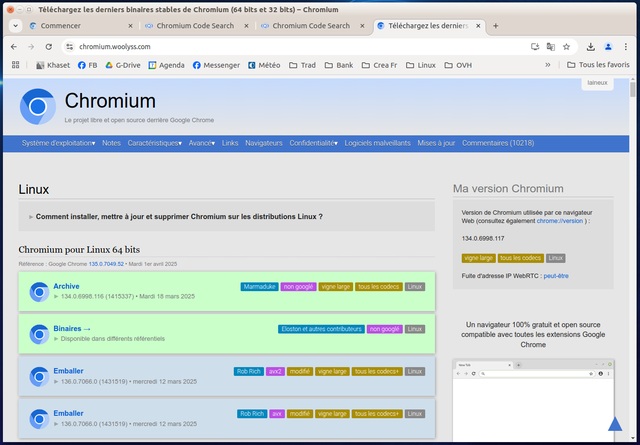Open the Logiciels malveillants menu item
The image size is (640, 445).
click(x=378, y=143)
